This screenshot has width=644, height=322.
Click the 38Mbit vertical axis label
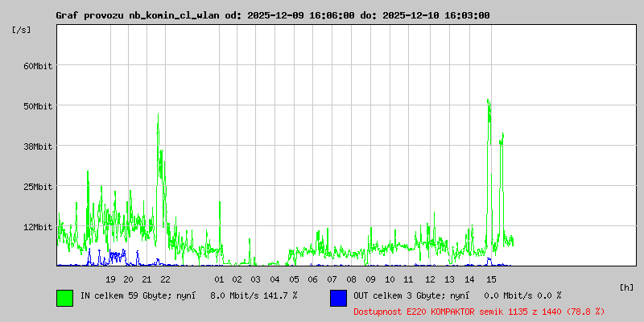37,147
